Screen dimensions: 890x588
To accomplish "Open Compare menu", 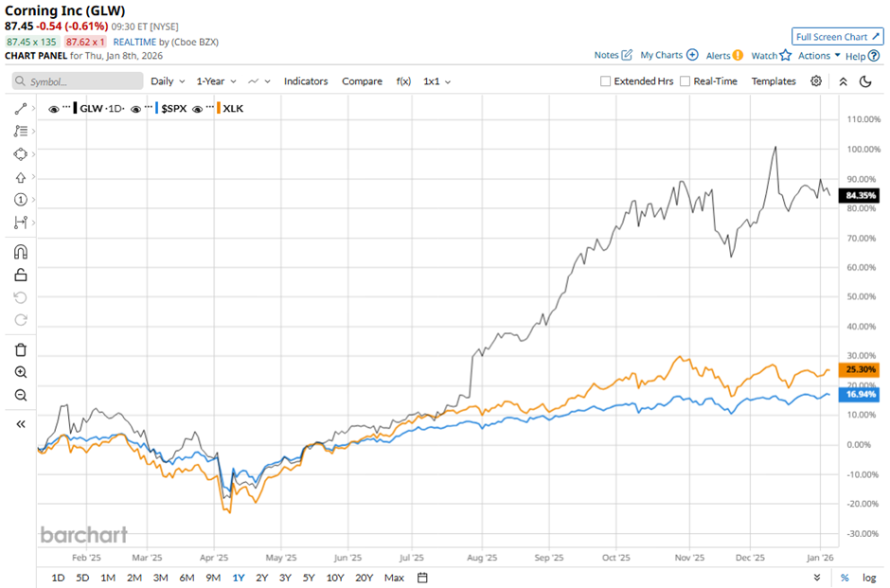I will tap(362, 81).
